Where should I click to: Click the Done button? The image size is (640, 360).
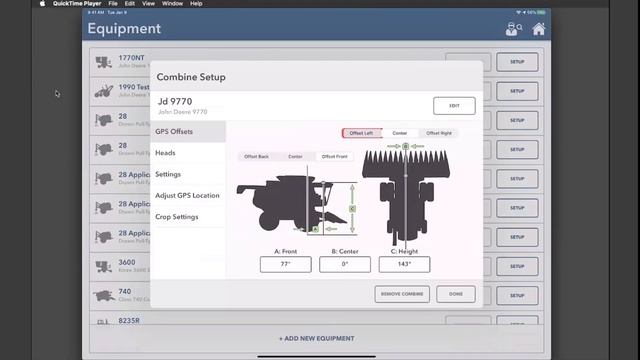[x=456, y=294]
